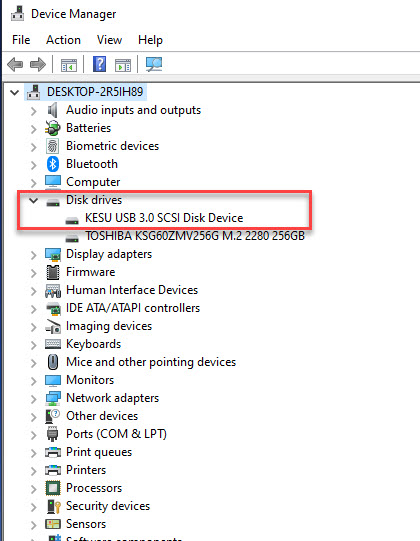This screenshot has height=541, width=420.
Task: Click the Ports (COM & LPT) icon
Action: pyautogui.click(x=52, y=434)
